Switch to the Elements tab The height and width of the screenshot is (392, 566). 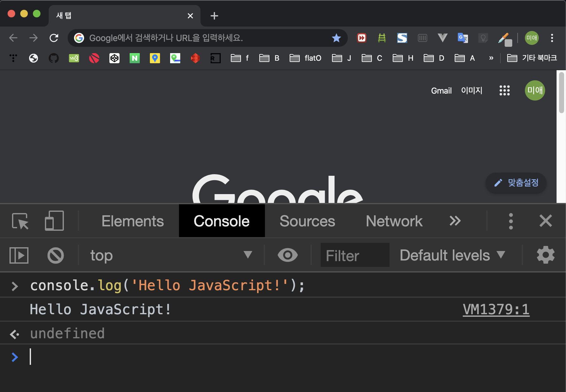coord(133,221)
